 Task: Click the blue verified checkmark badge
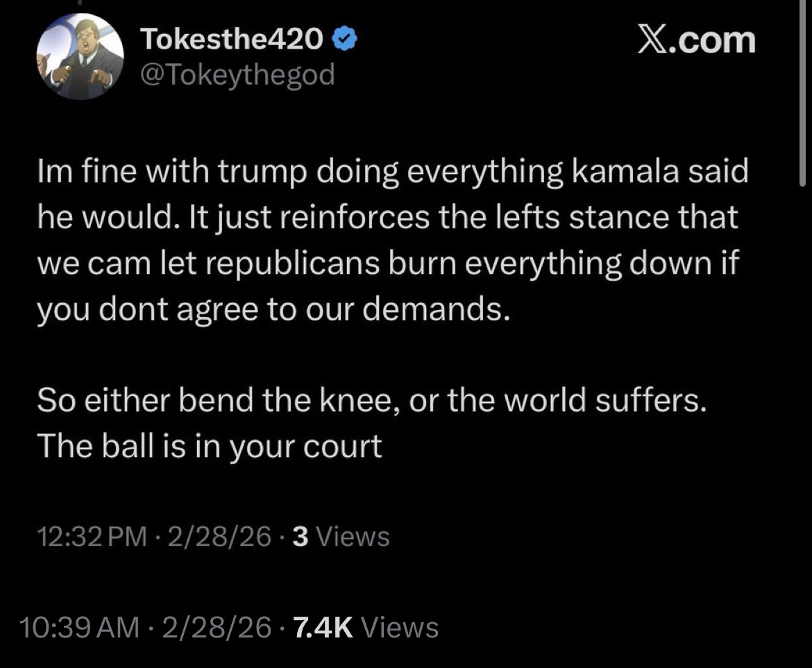tap(344, 42)
